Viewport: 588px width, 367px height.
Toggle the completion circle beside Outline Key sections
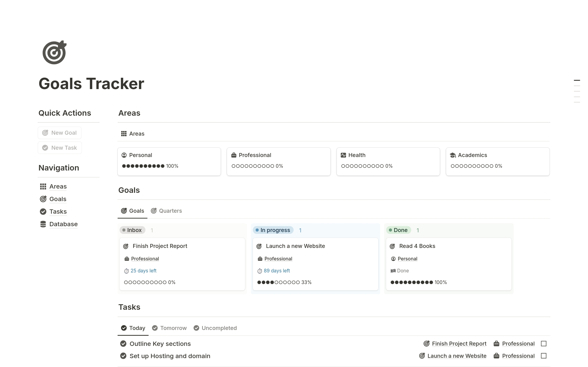(x=123, y=343)
